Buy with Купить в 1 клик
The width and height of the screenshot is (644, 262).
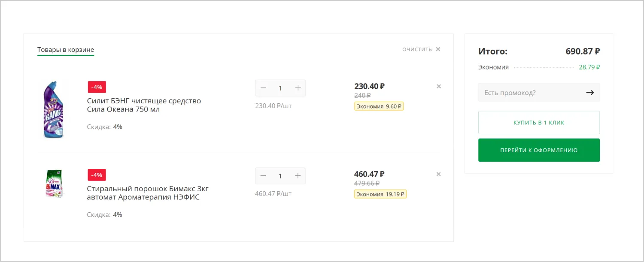tap(539, 123)
